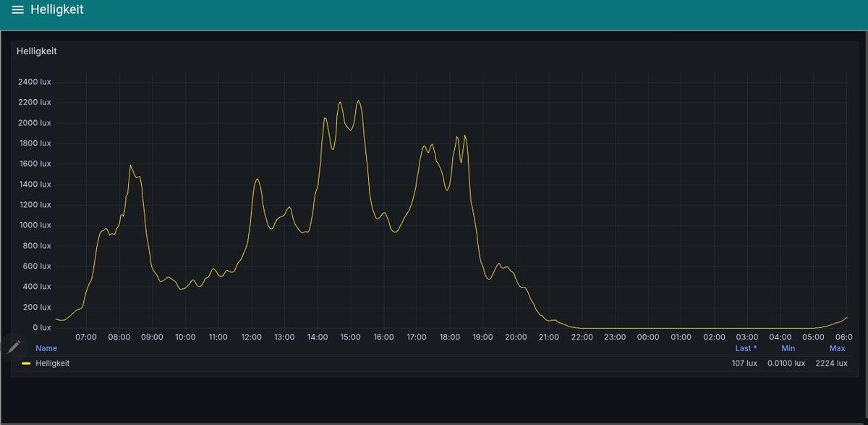
Task: Click the 11:00 time axis label
Action: tap(218, 337)
